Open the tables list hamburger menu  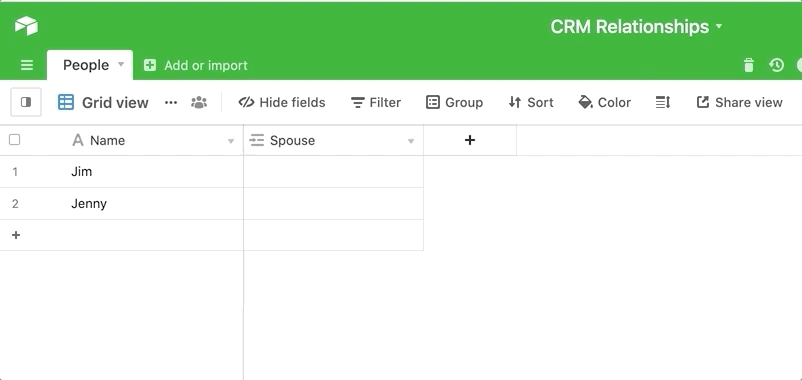[27, 65]
